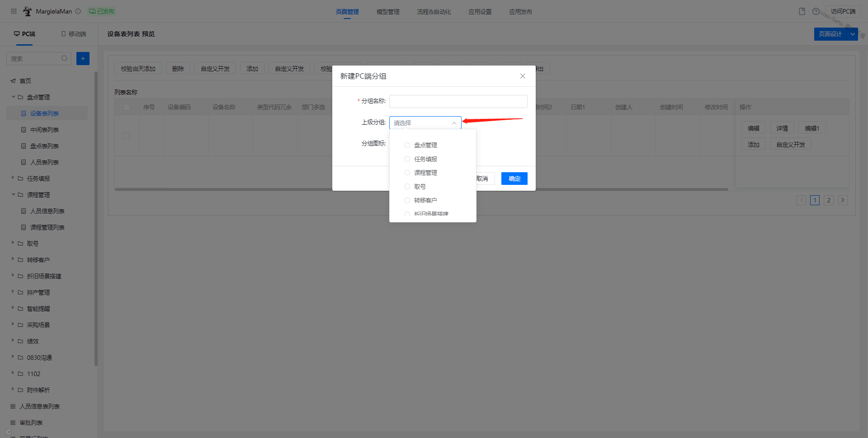Click 页面设计 button
The image size is (868, 438).
[830, 34]
